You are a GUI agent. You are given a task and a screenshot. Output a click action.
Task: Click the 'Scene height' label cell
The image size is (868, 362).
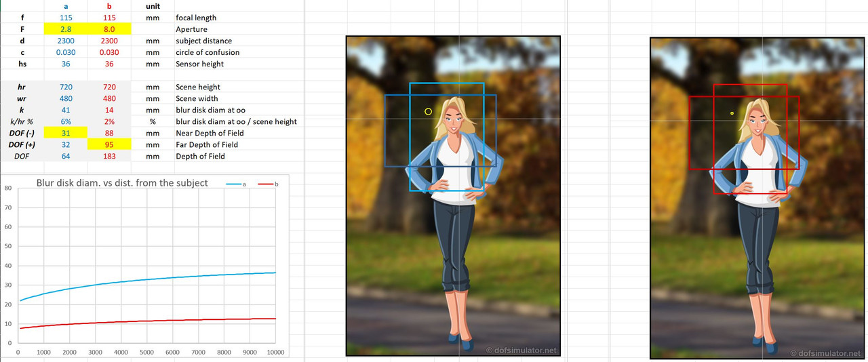pos(198,87)
